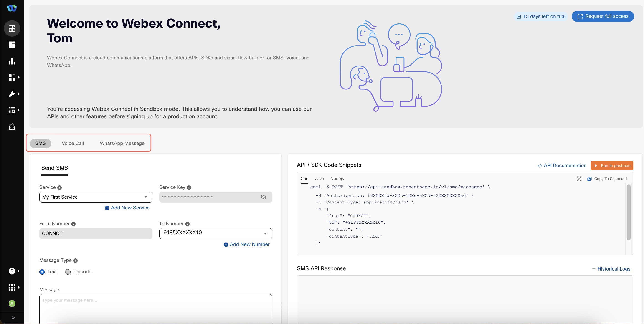Viewport: 644px width, 324px height.
Task: Click the Add New Service link
Action: [x=127, y=208]
